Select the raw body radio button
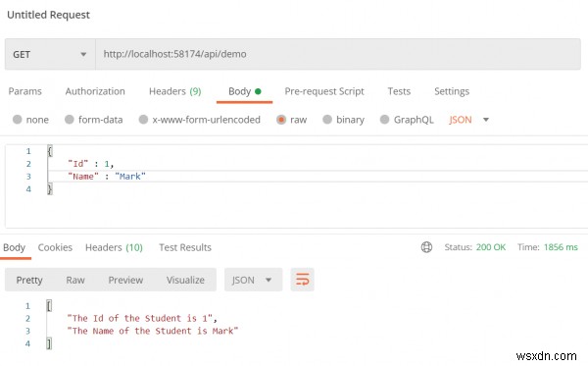This screenshot has height=366, width=588. pos(281,120)
